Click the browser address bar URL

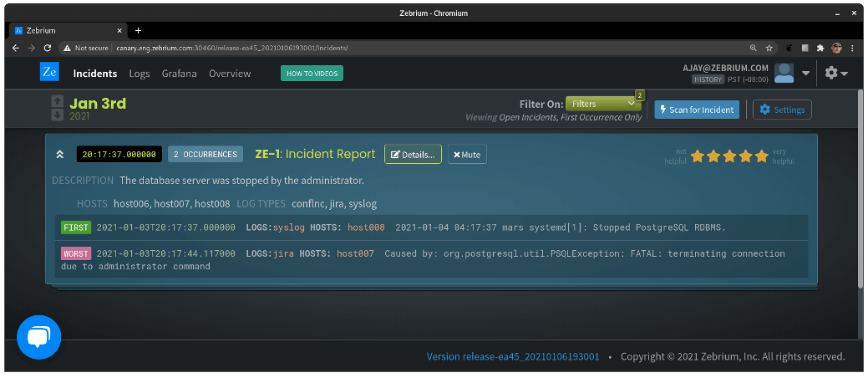click(x=232, y=49)
